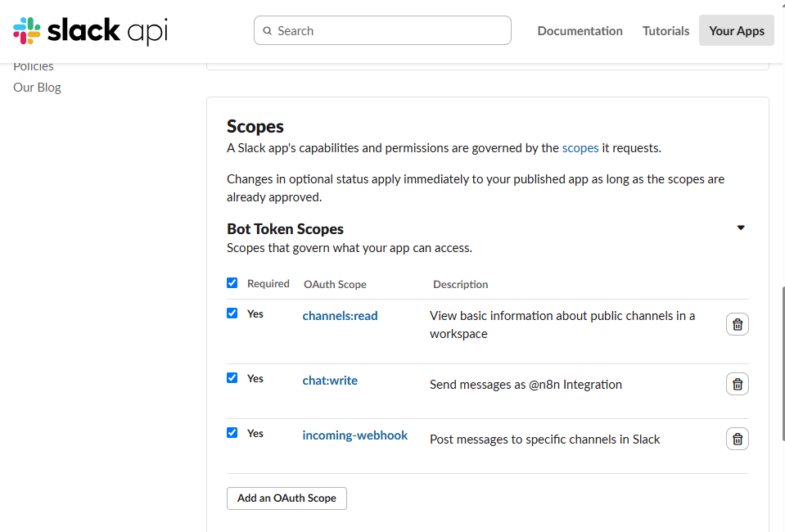Open the incoming-webhook scope link

pyautogui.click(x=355, y=435)
